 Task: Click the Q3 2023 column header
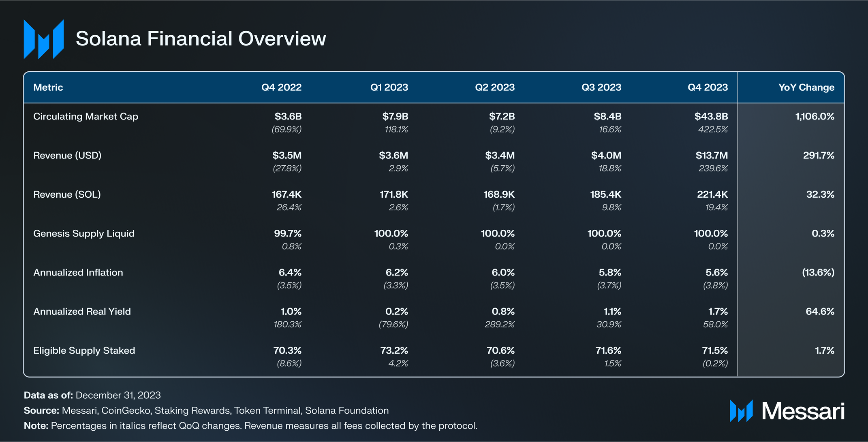601,88
